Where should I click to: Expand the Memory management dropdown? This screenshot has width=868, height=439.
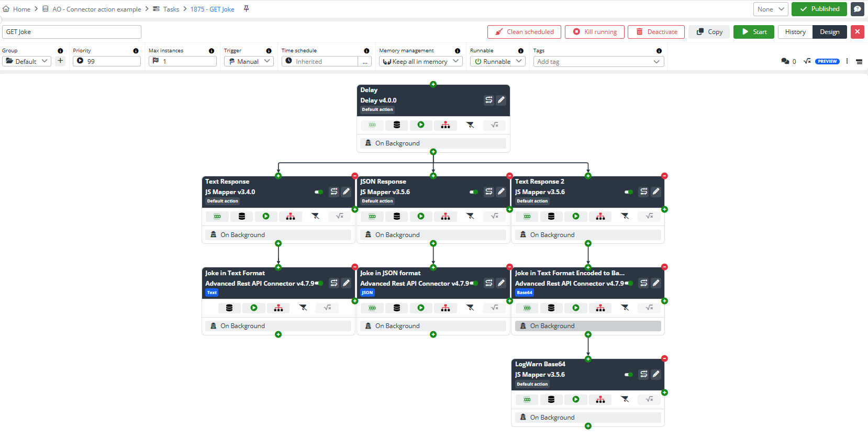pos(420,61)
